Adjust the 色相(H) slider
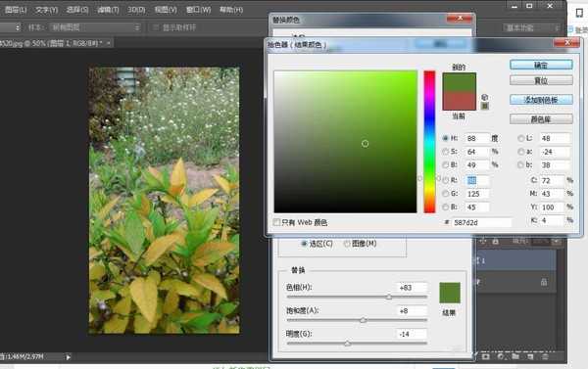The image size is (588, 369). coord(389,298)
